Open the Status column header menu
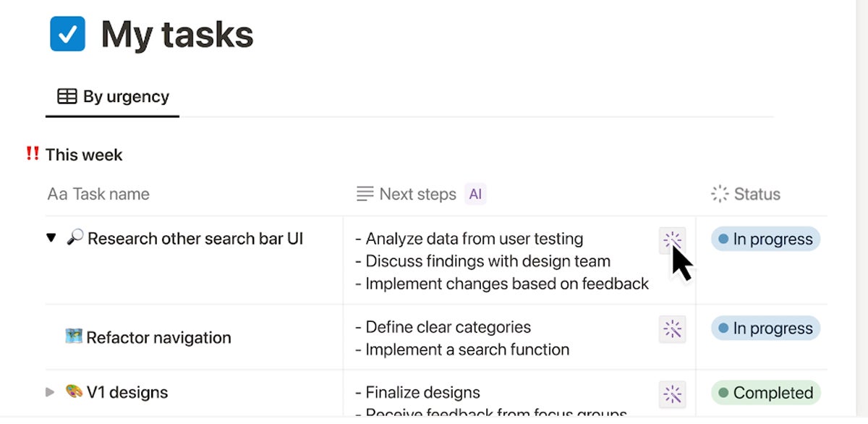 [746, 194]
